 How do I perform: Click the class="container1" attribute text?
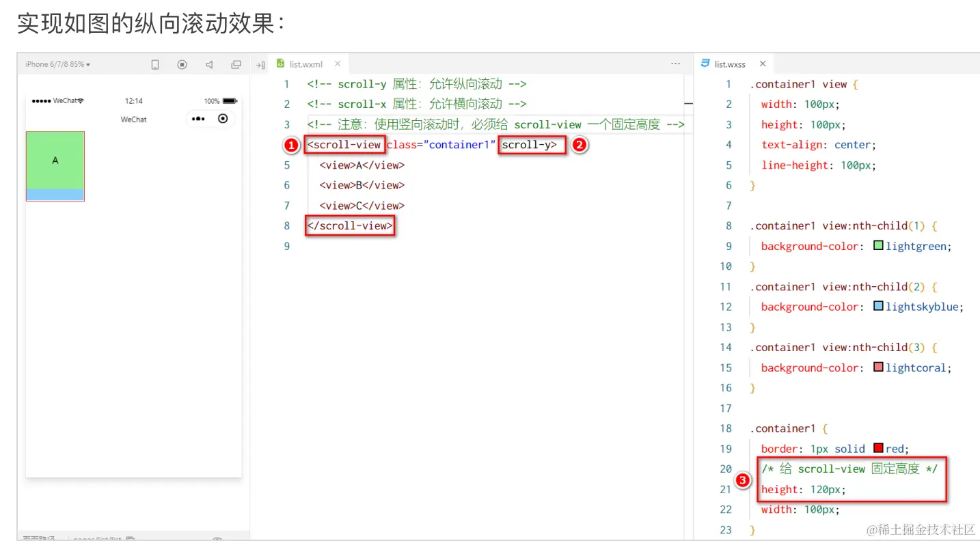(x=441, y=145)
